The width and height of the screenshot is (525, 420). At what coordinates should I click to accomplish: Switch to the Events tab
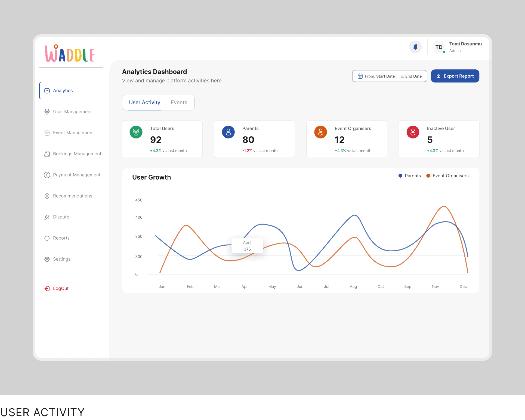(179, 103)
